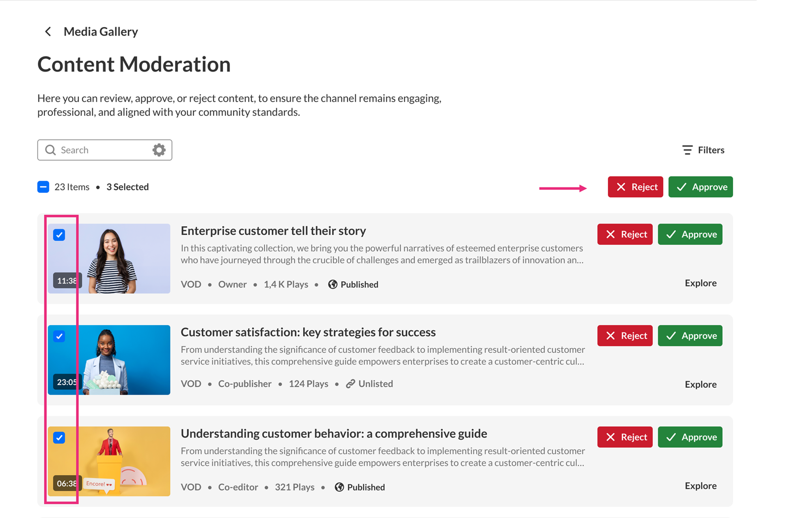The height and width of the screenshot is (518, 812).
Task: Click the bulk Reject button
Action: (x=635, y=187)
